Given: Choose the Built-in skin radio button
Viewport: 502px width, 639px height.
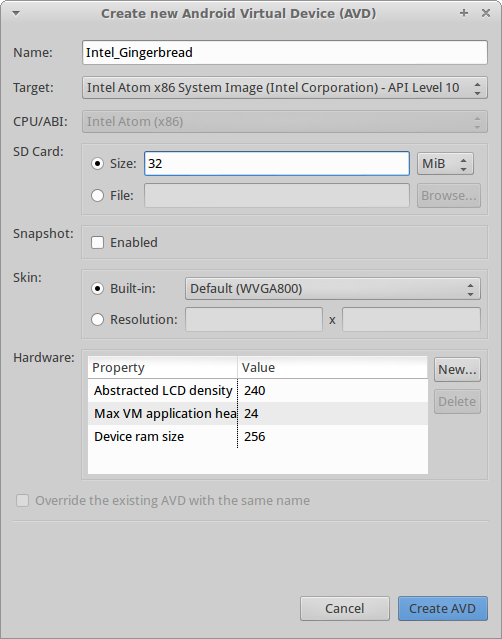Looking at the screenshot, I should click(x=97, y=289).
